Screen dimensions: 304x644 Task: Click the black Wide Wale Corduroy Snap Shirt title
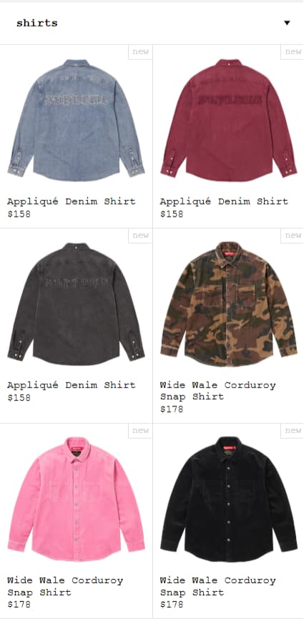(217, 586)
